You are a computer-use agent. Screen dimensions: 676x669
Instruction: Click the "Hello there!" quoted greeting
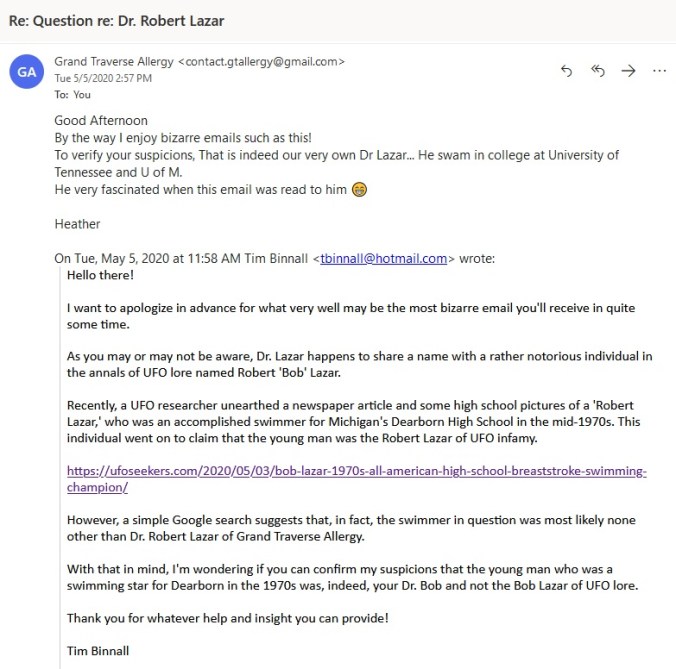100,274
